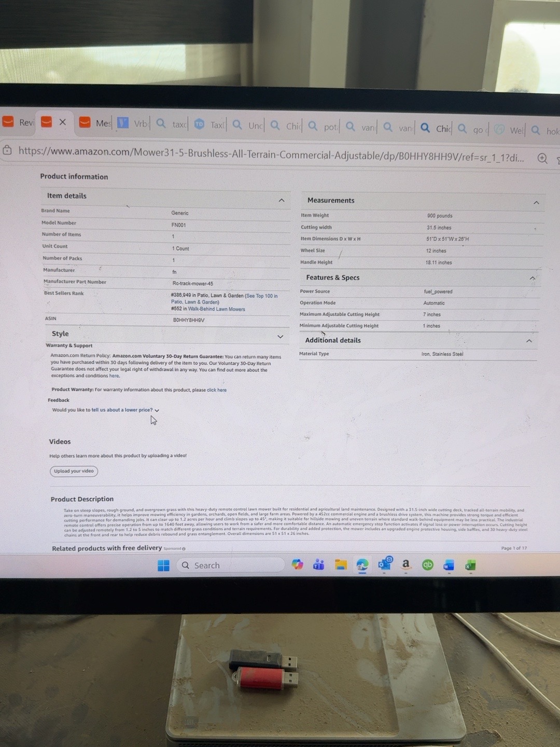Viewport: 560px width, 747px height.
Task: Expand the Style section
Action: pyautogui.click(x=281, y=337)
